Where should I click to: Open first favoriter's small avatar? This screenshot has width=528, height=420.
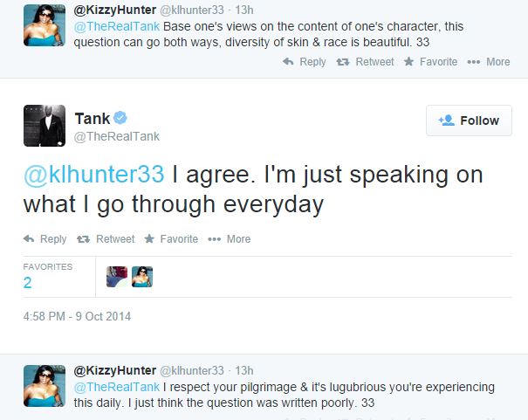coord(117,277)
